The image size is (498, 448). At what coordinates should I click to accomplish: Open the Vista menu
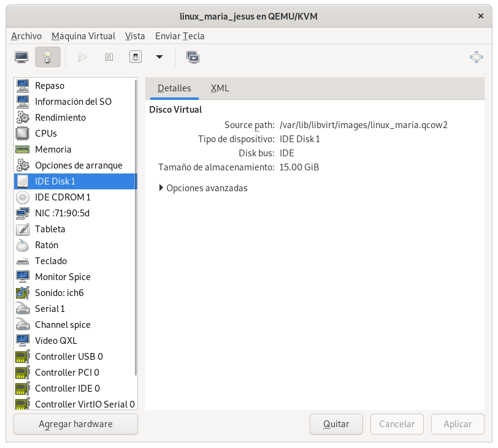[135, 36]
